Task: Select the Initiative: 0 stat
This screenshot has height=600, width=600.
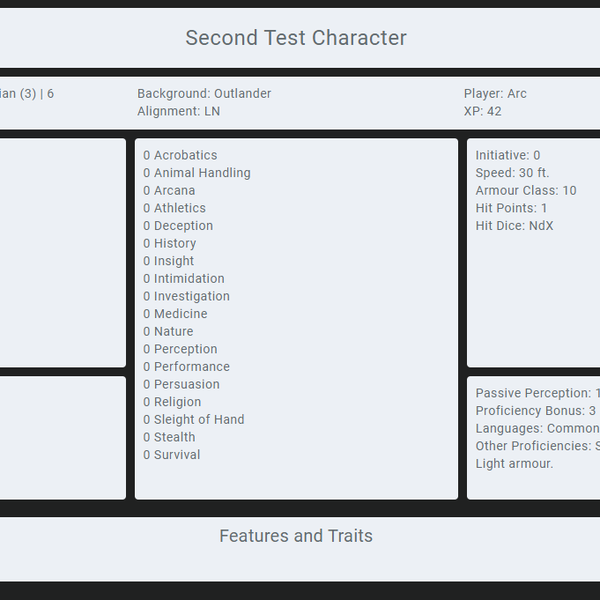Action: pos(508,155)
